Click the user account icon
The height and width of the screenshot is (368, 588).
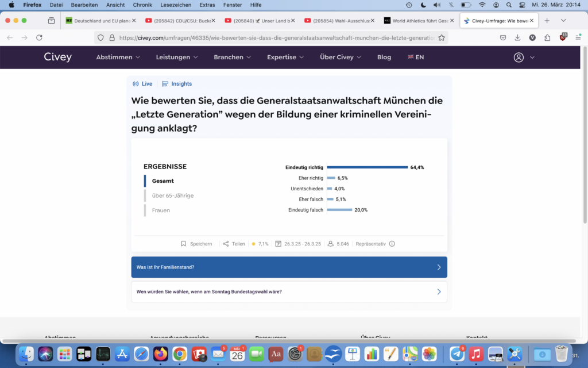pyautogui.click(x=519, y=57)
